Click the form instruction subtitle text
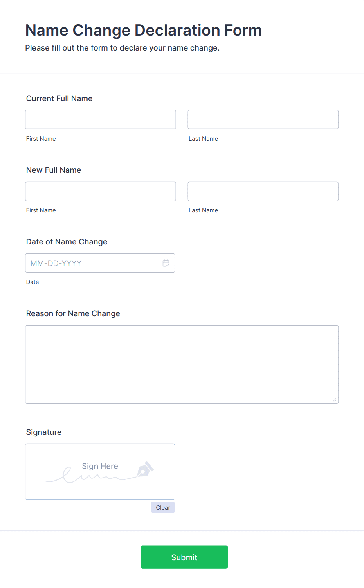Image resolution: width=364 pixels, height=588 pixels. pos(123,48)
